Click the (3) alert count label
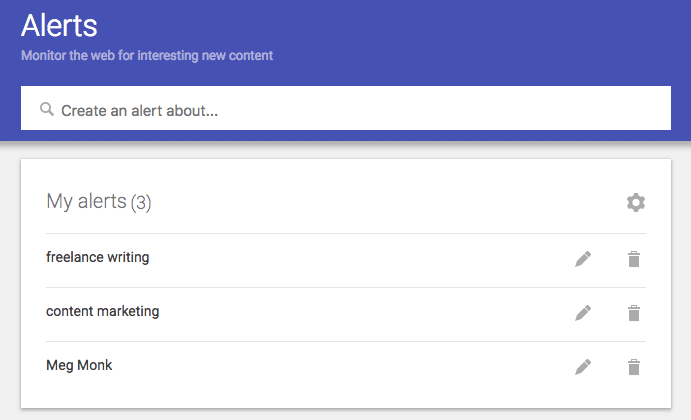Image resolution: width=691 pixels, height=420 pixels. pyautogui.click(x=141, y=203)
